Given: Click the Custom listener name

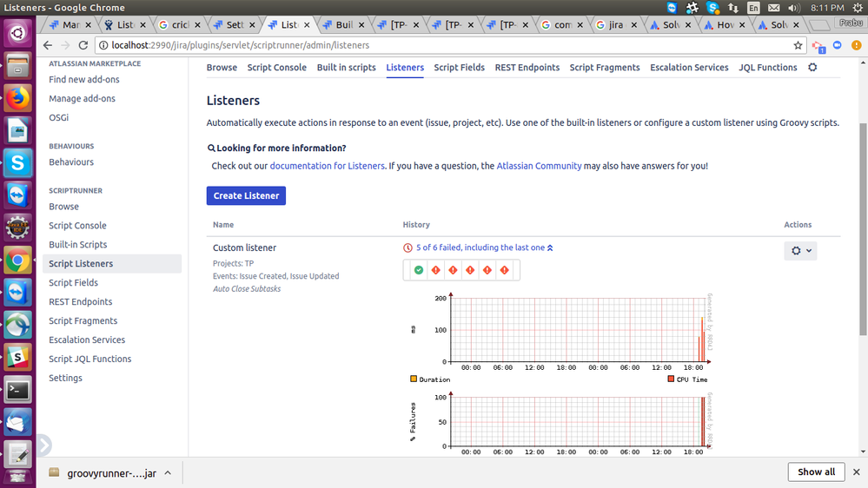Looking at the screenshot, I should (245, 247).
